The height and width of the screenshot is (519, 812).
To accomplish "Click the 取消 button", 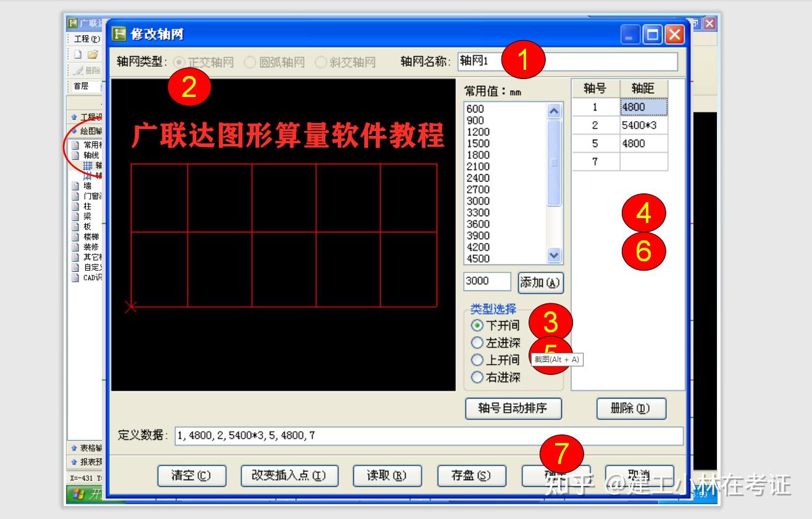I will tap(640, 476).
